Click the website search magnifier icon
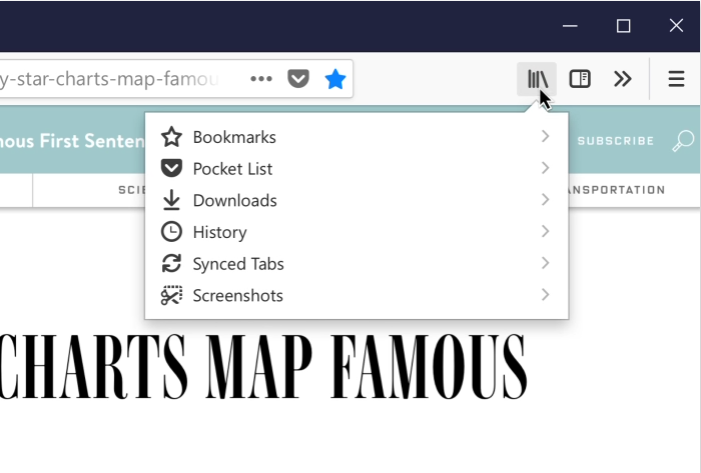Viewport: 701px width, 473px height. (x=683, y=141)
